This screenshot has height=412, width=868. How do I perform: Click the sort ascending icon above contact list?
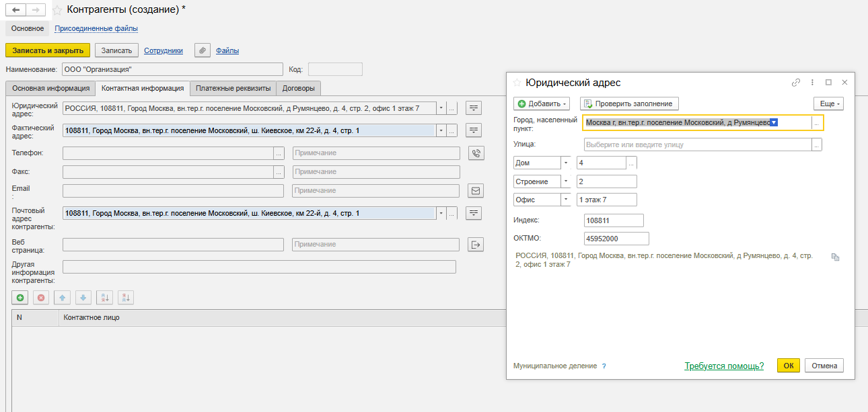pyautogui.click(x=104, y=297)
